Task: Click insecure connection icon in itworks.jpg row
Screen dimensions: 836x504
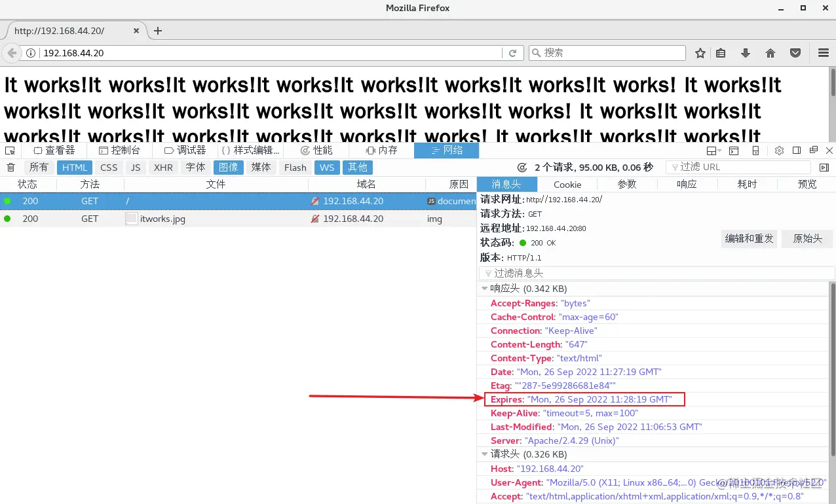Action: [315, 219]
